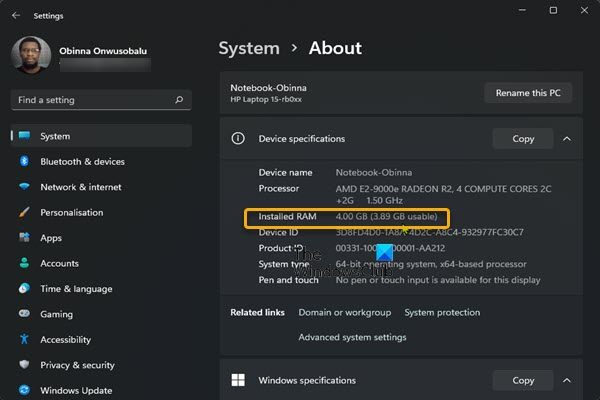Open Bluetooth & devices settings
The width and height of the screenshot is (600, 400).
coord(101,162)
